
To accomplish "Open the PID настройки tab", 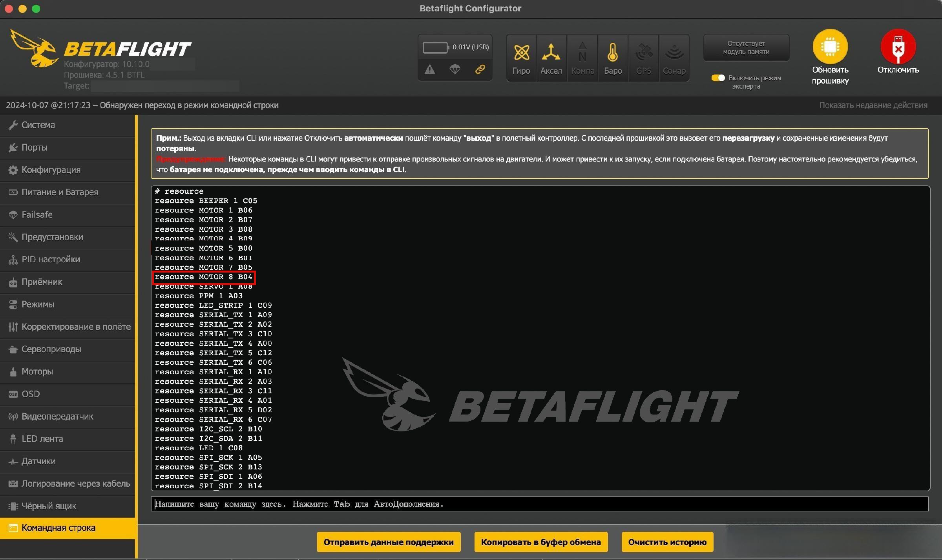I will (x=68, y=259).
